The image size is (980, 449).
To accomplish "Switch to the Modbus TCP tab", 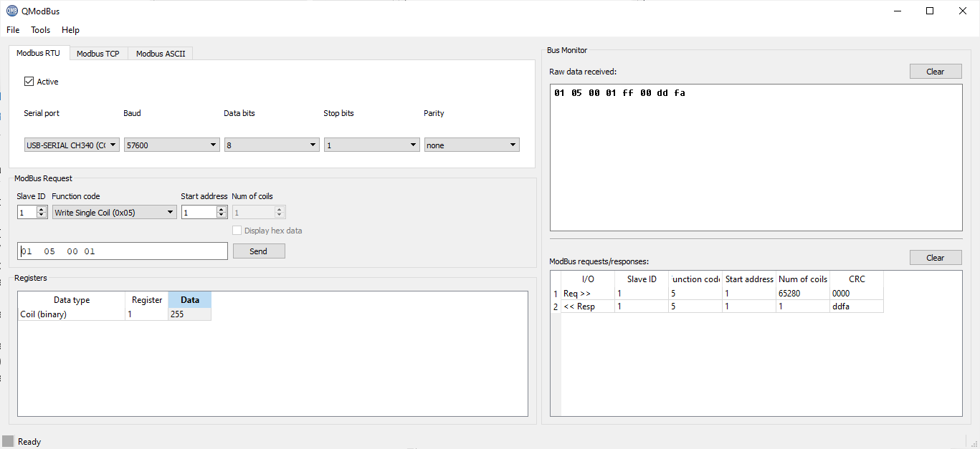I will coord(98,54).
